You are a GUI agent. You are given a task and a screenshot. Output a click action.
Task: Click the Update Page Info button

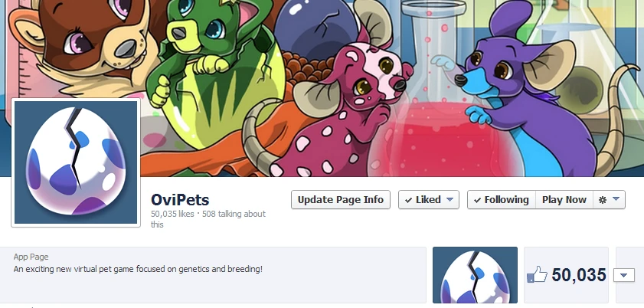coord(341,199)
